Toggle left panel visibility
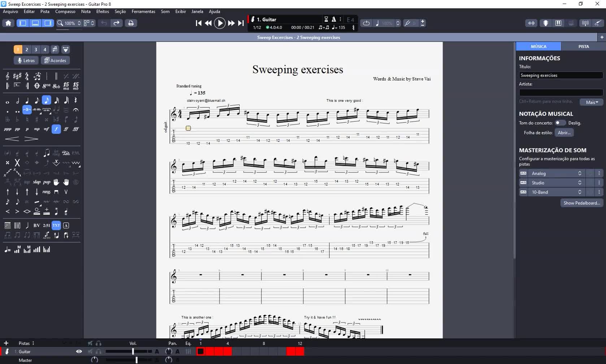The height and width of the screenshot is (364, 606). pyautogui.click(x=23, y=23)
